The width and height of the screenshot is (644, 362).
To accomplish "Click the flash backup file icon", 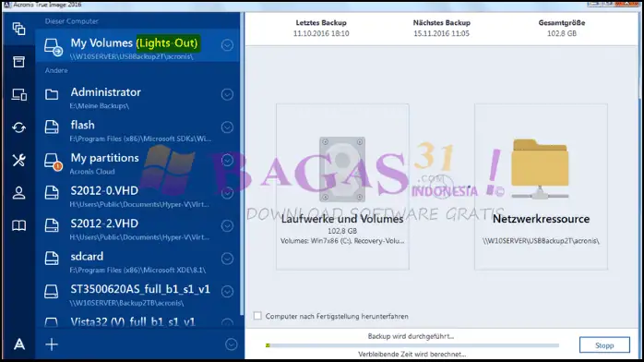I will point(52,127).
